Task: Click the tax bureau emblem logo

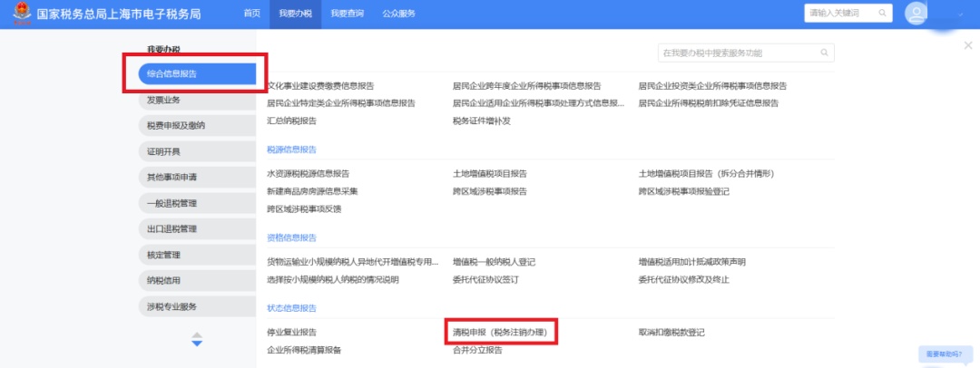Action: (x=20, y=14)
